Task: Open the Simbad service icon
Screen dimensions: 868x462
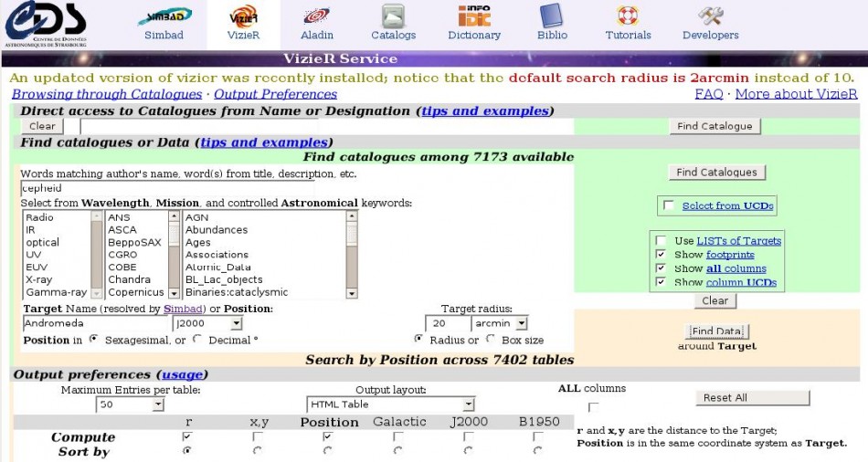Action: pos(164,16)
